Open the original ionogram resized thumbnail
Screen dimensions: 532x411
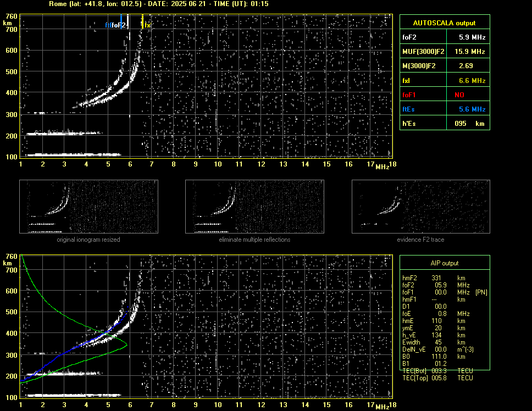tap(88, 207)
